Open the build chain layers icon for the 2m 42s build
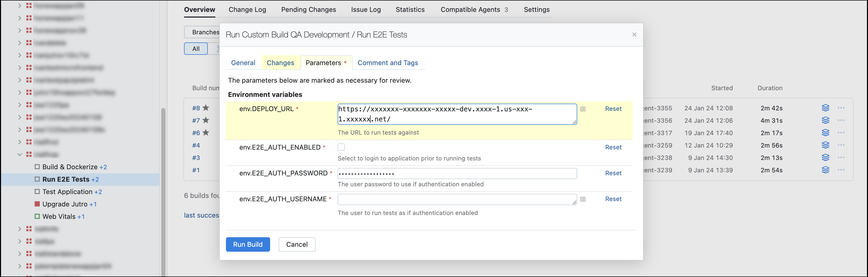Viewport: 868px width, 277px height. coord(825,108)
